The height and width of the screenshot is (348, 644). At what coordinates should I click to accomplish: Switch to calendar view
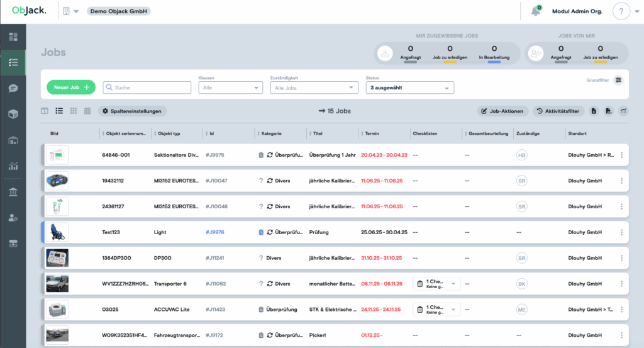87,111
